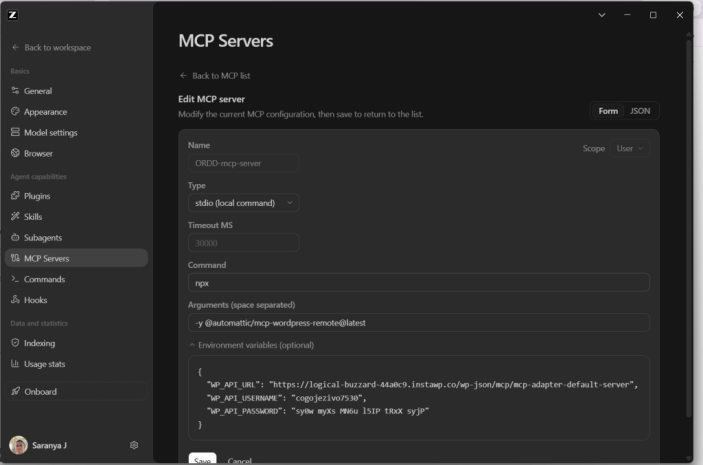703x465 pixels.
Task: Open the title bar chevron dropdown
Action: pyautogui.click(x=602, y=15)
